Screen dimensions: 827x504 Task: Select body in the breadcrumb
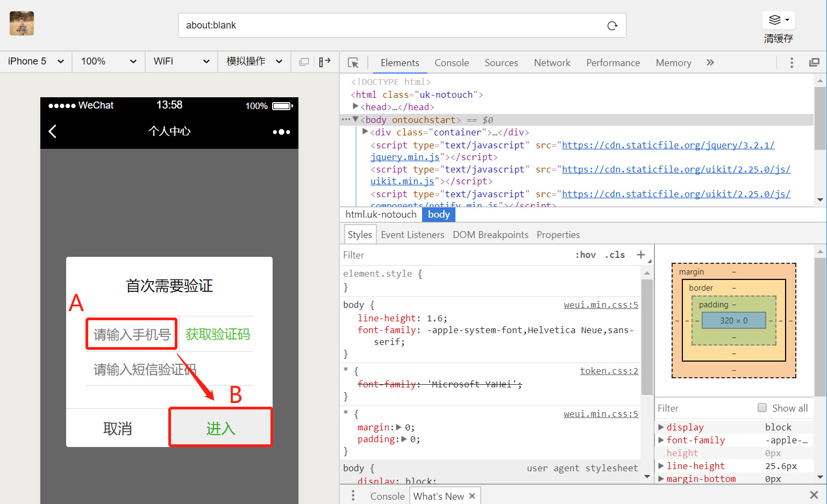(x=439, y=214)
